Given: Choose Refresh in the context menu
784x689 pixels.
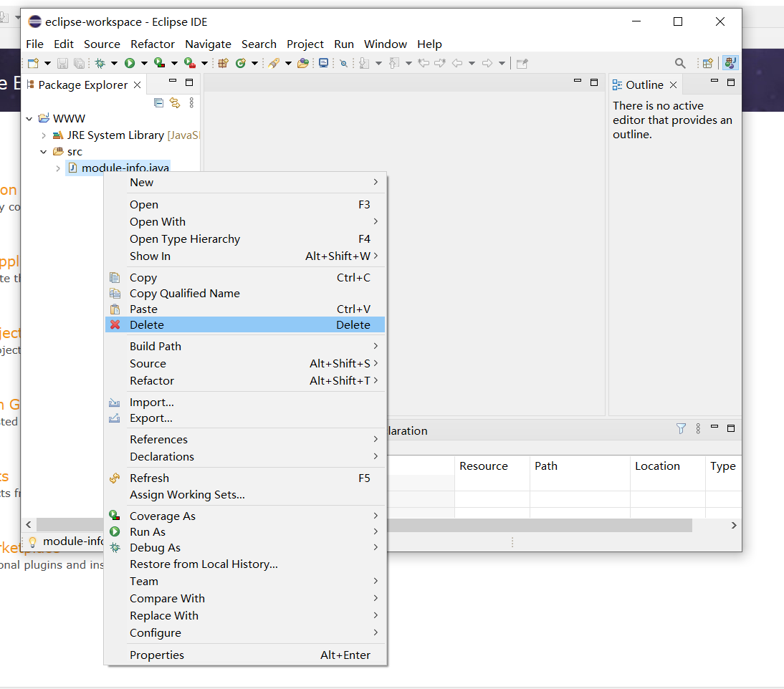Looking at the screenshot, I should point(245,478).
